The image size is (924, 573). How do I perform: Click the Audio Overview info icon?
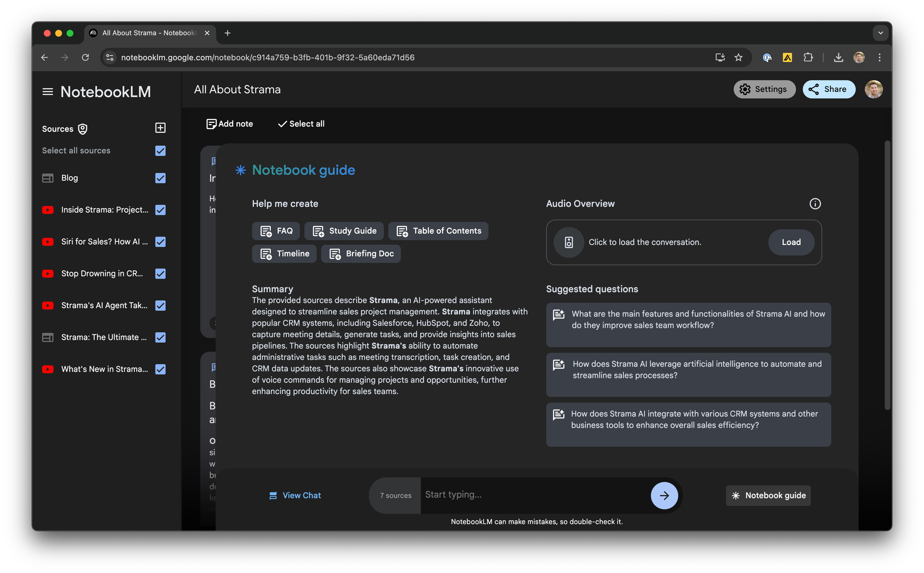pos(815,204)
